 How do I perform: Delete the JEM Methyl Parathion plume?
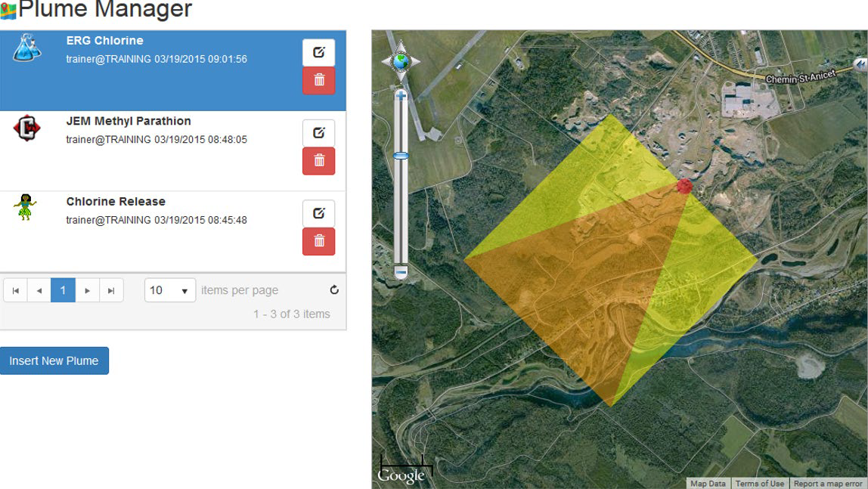pyautogui.click(x=318, y=161)
